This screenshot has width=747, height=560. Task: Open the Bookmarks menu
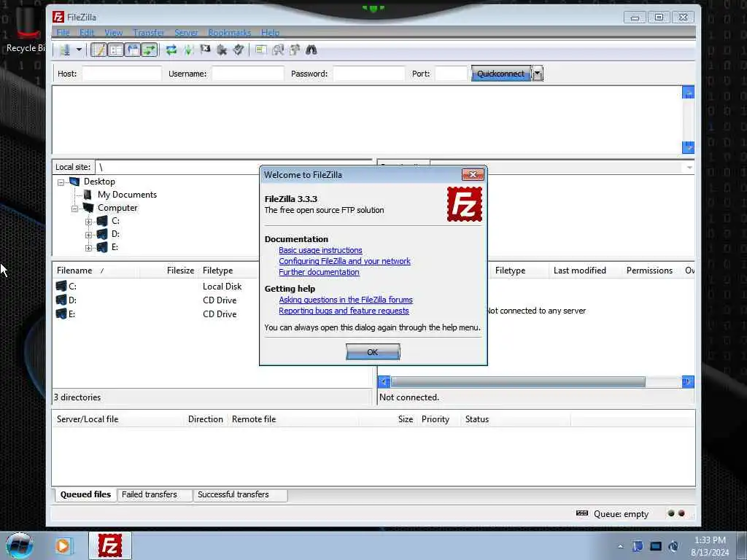pyautogui.click(x=229, y=32)
